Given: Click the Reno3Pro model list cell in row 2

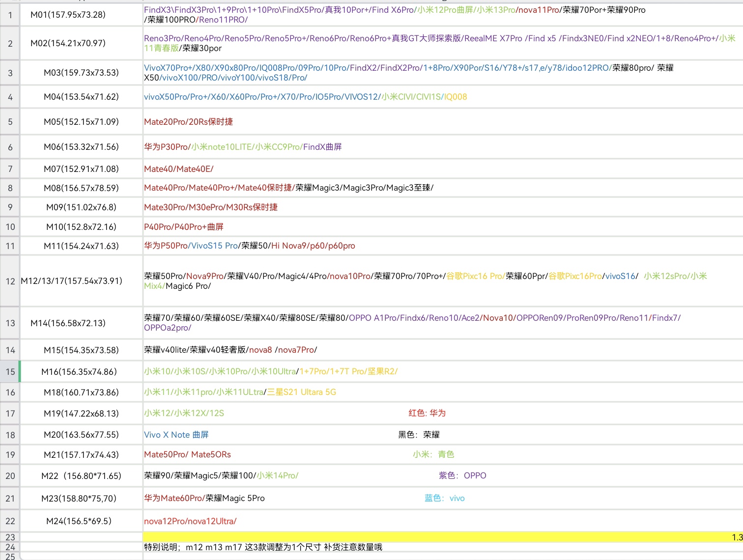Looking at the screenshot, I should coord(442,43).
